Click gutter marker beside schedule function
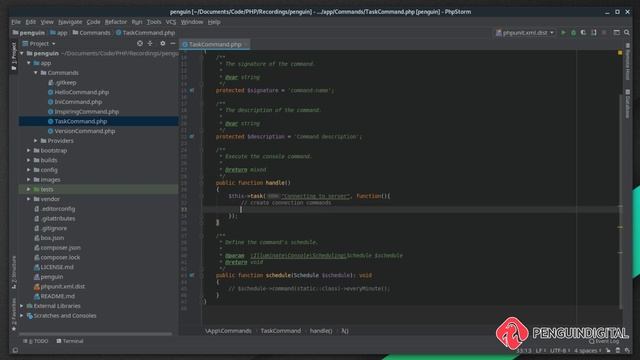This screenshot has height=360, width=640. point(192,276)
